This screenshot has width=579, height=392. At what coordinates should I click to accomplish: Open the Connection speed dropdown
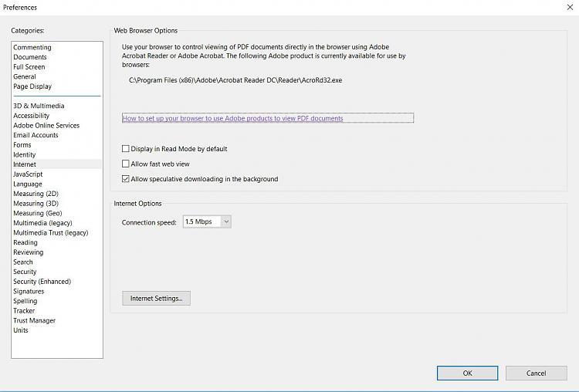coord(207,221)
